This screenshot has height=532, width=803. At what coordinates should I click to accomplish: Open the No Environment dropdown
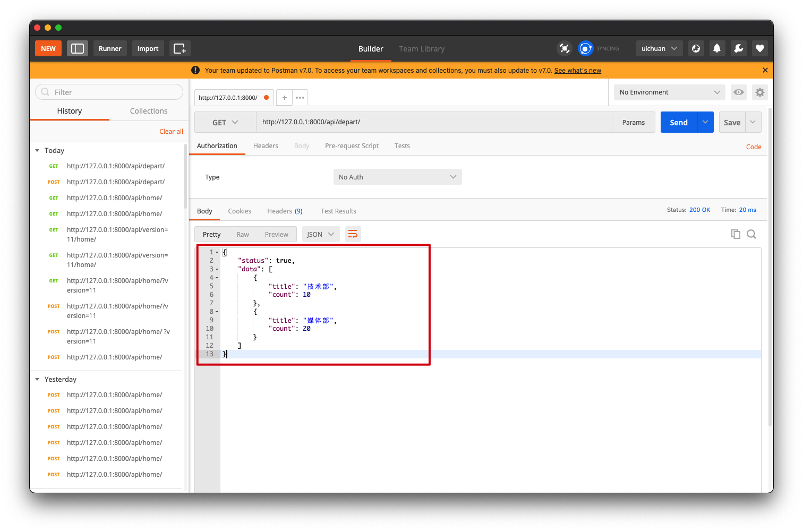coord(670,92)
